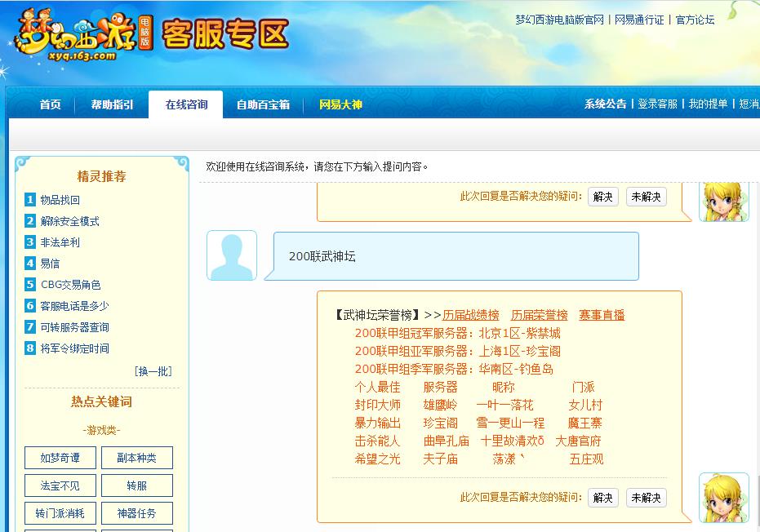This screenshot has height=532, width=760.
Task: Click the 曲阜孔庙 server entry
Action: [446, 441]
